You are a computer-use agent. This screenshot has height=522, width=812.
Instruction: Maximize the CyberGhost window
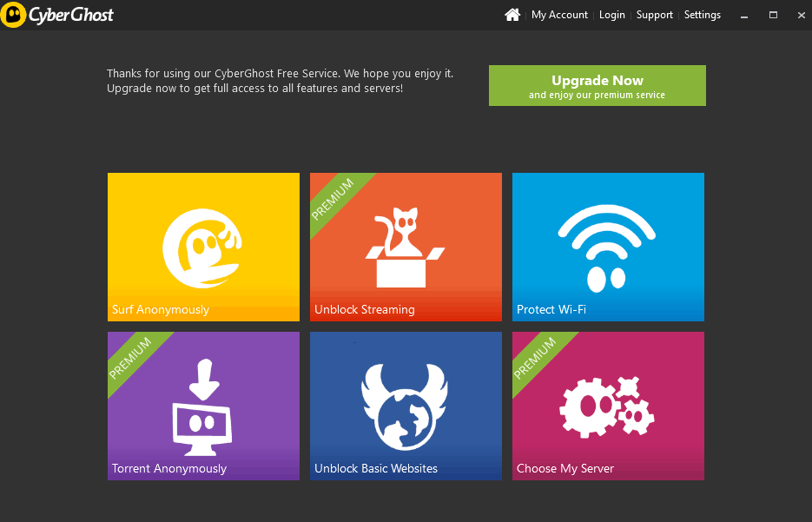point(773,15)
